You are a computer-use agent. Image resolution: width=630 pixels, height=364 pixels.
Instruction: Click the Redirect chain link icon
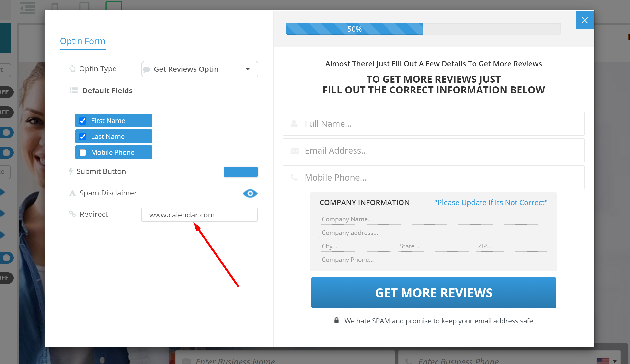click(x=72, y=214)
